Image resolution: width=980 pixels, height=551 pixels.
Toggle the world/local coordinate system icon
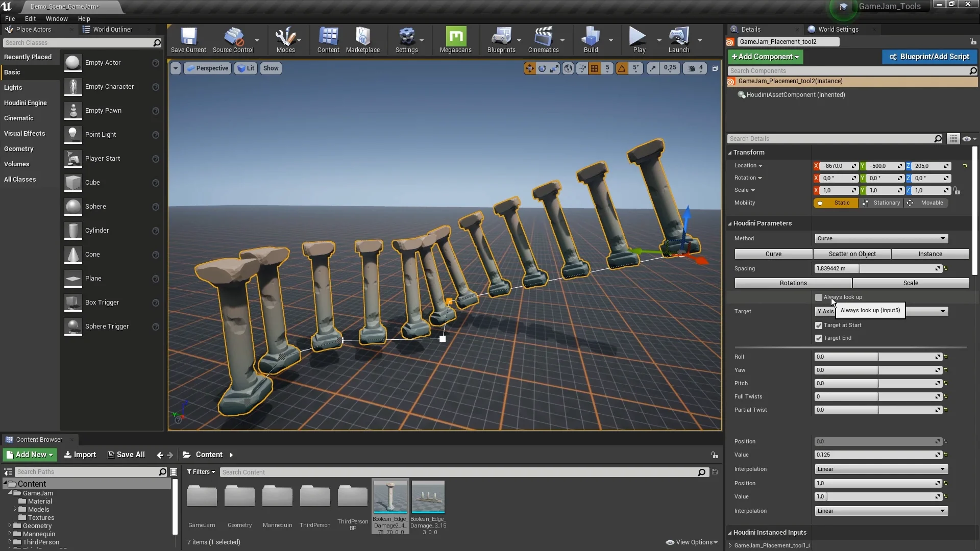568,68
